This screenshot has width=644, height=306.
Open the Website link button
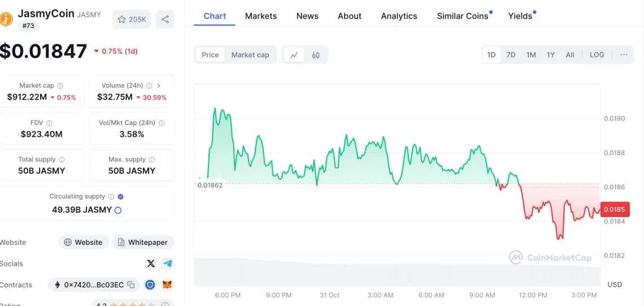[84, 242]
